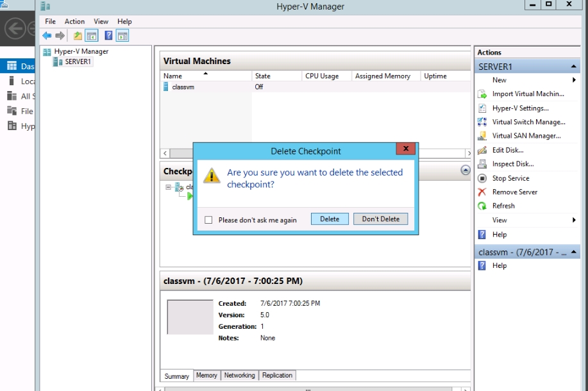Sort by the Uptime column header
This screenshot has width=588, height=391.
tap(446, 76)
